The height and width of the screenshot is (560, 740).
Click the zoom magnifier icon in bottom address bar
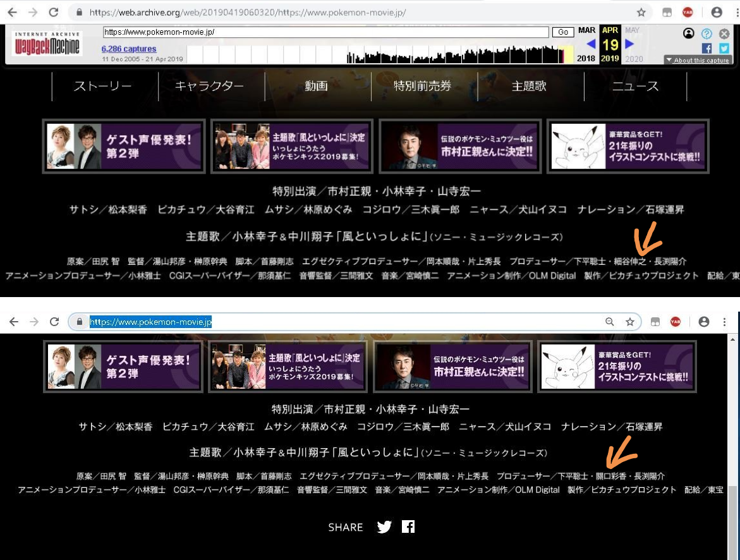click(610, 322)
